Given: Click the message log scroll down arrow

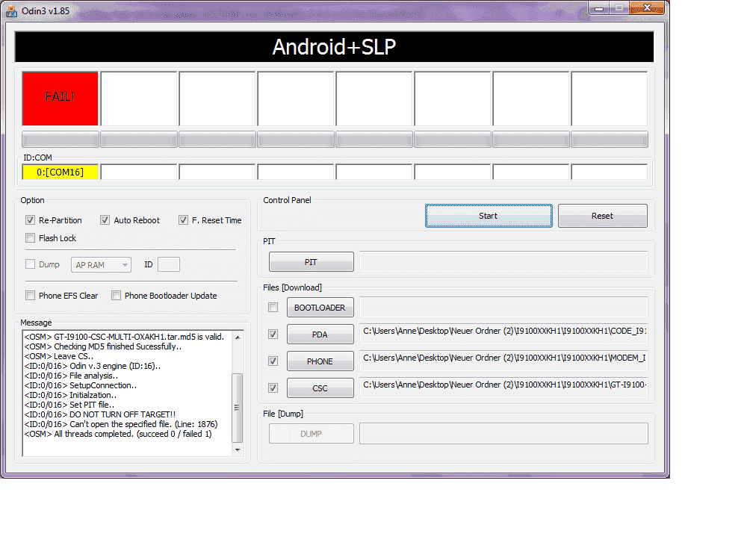Looking at the screenshot, I should 238,450.
